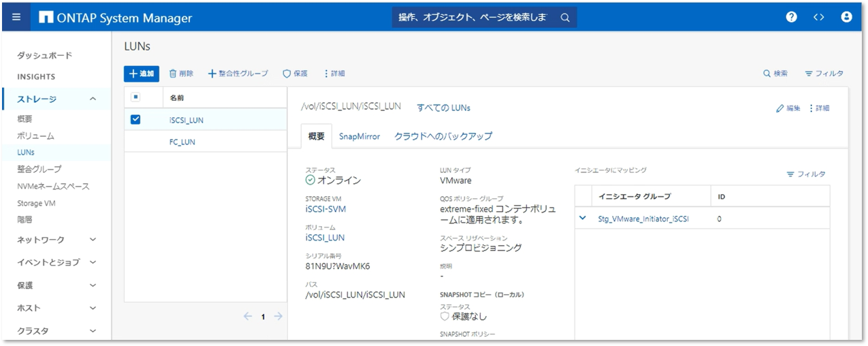
Task: Expand the 保護 sidebar section
Action: tap(93, 285)
